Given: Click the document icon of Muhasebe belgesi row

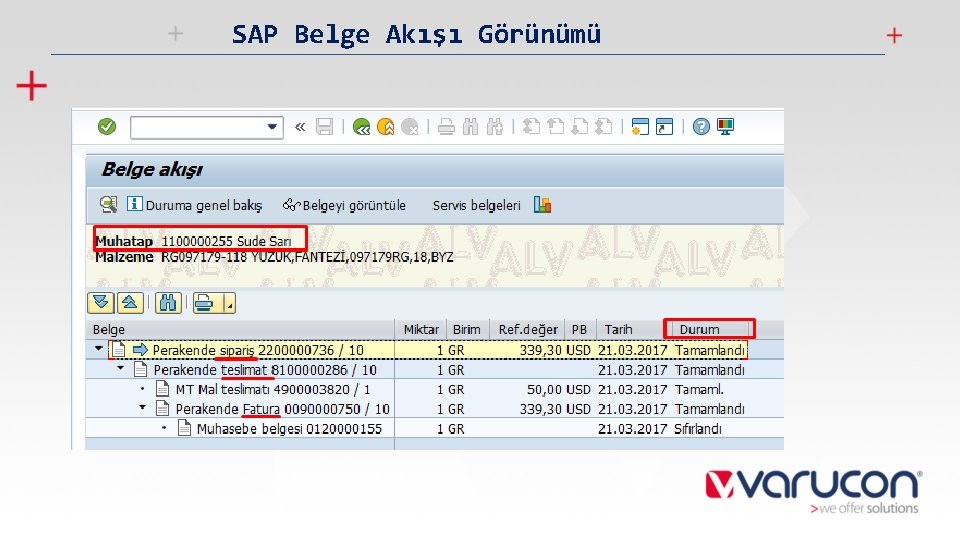Looking at the screenshot, I should [x=184, y=427].
